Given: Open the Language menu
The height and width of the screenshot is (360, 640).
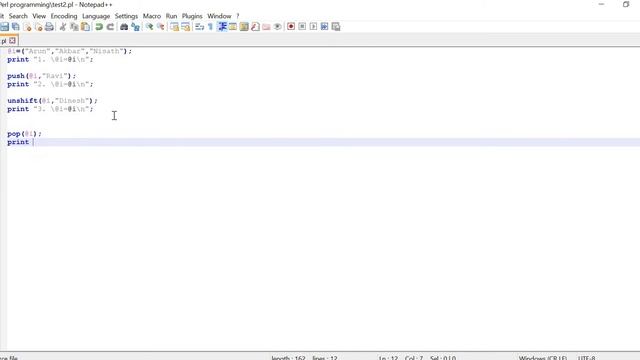Looking at the screenshot, I should (x=96, y=16).
